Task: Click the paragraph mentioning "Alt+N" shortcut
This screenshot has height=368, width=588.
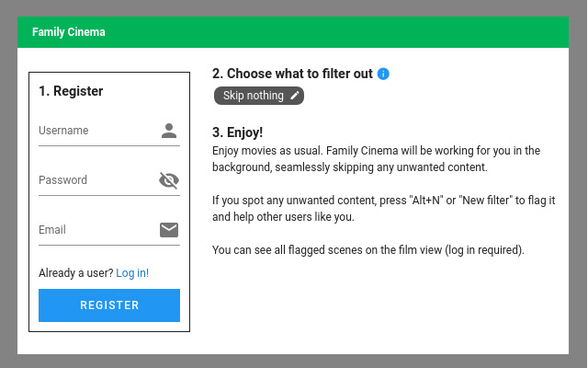Action: pos(383,209)
